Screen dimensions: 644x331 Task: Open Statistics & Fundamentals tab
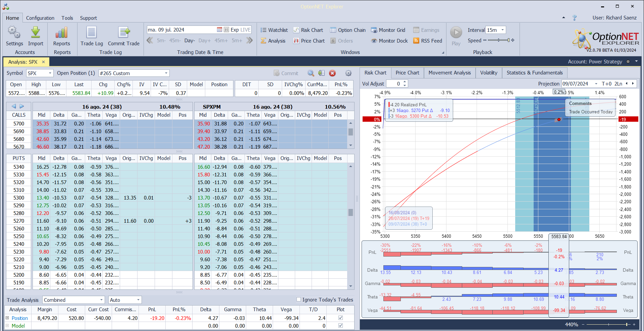pos(535,73)
